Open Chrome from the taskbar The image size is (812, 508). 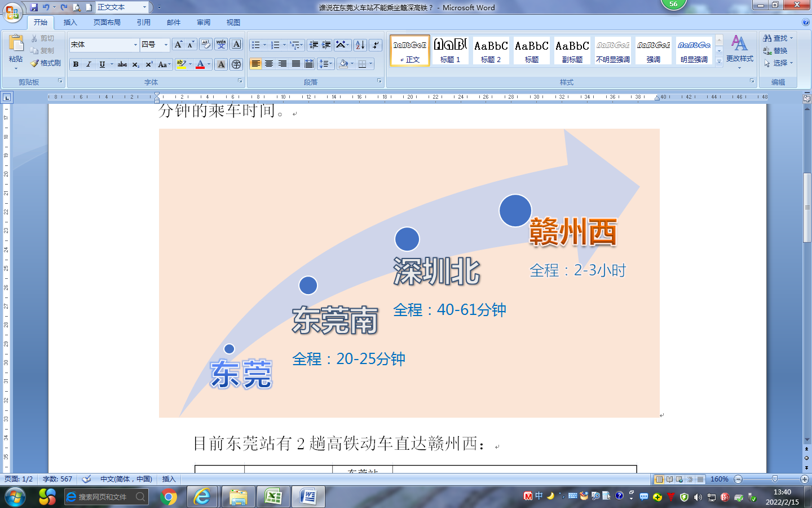(x=169, y=497)
